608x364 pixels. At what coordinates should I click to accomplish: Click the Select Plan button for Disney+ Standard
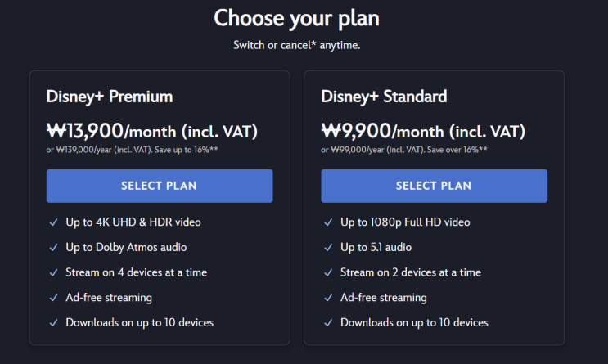(x=434, y=186)
